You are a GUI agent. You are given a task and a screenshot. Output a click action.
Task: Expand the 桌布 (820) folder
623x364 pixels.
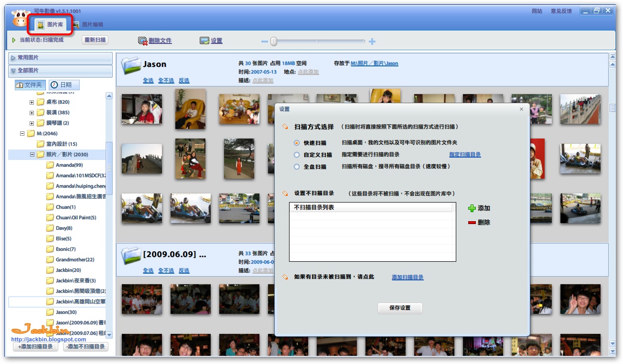pos(32,102)
